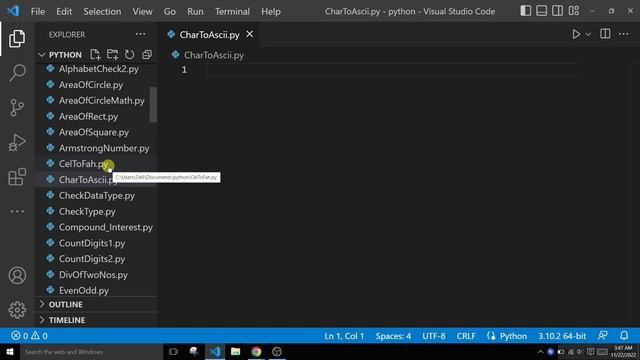640x360 pixels.
Task: Open the Go menu
Action: [170, 11]
